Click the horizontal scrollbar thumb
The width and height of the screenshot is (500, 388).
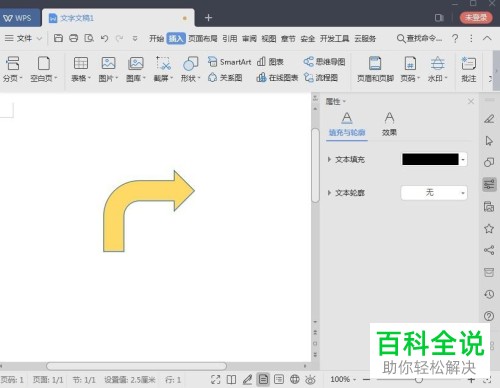click(136, 366)
